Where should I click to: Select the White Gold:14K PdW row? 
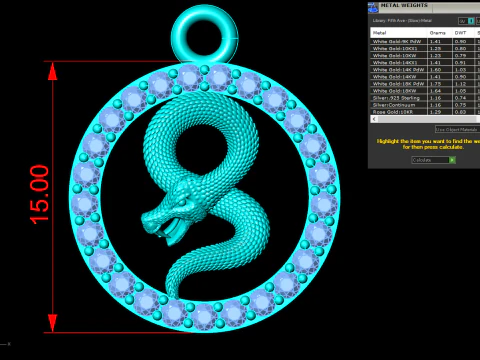click(x=425, y=70)
